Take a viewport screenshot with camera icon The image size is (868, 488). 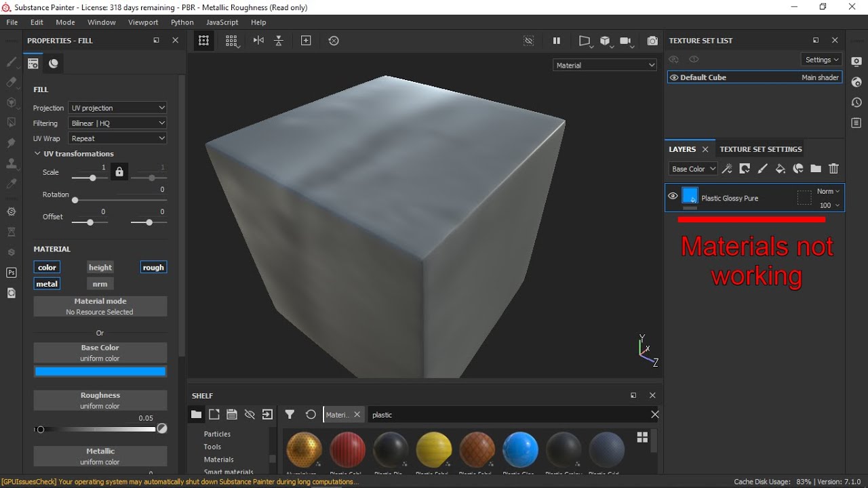(652, 41)
